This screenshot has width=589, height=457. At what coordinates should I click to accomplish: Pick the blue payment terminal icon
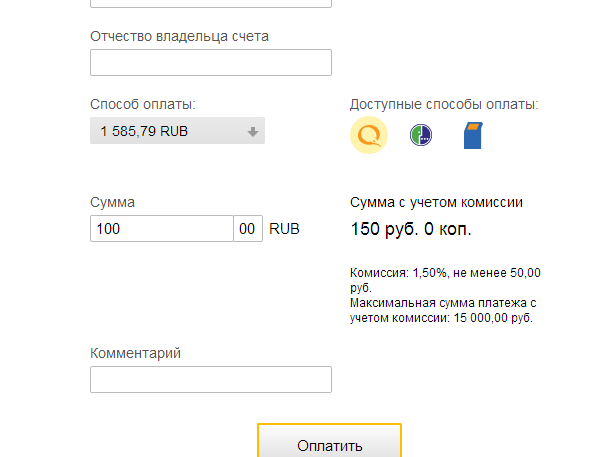point(473,135)
